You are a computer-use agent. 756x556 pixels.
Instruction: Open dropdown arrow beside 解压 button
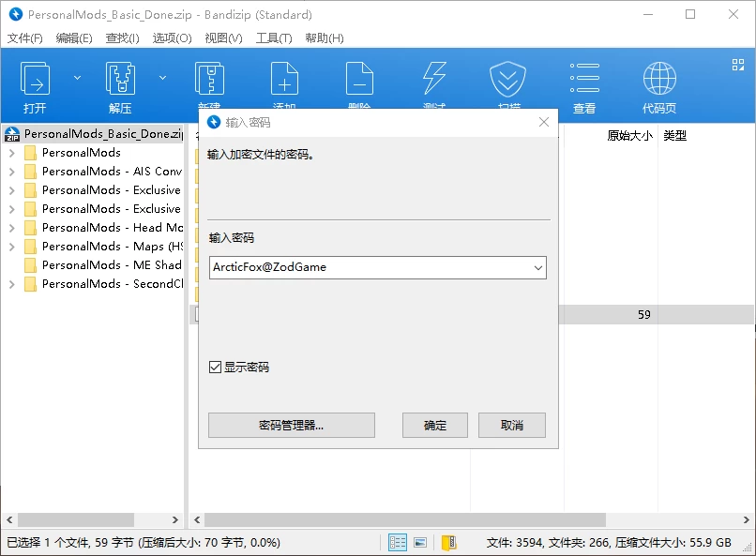pyautogui.click(x=163, y=78)
